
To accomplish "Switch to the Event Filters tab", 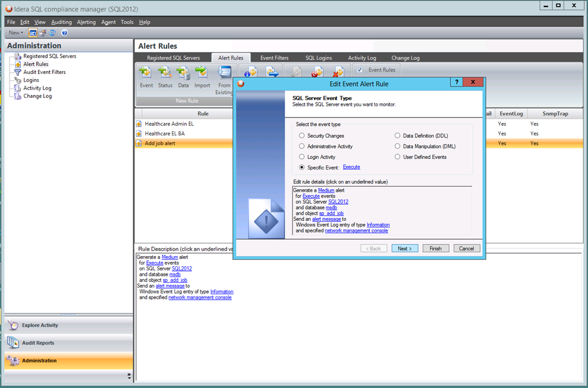I will (x=274, y=58).
